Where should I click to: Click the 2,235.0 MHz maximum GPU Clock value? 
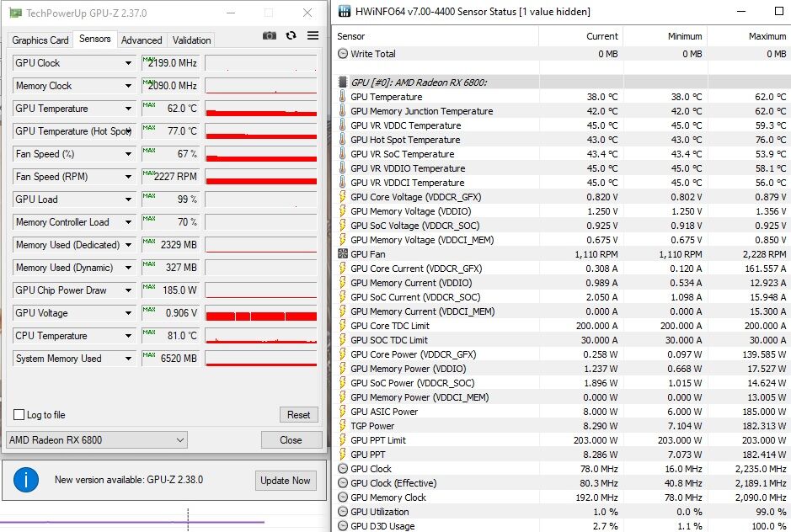(760, 469)
